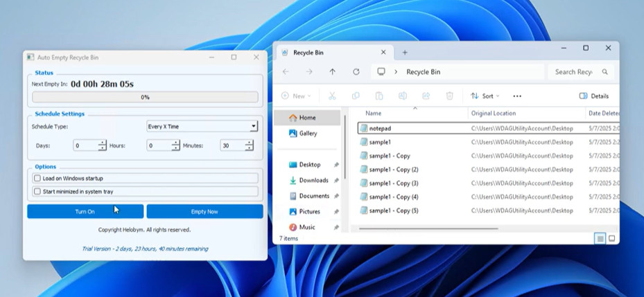Increase the Minutes spinner value

pyautogui.click(x=249, y=143)
